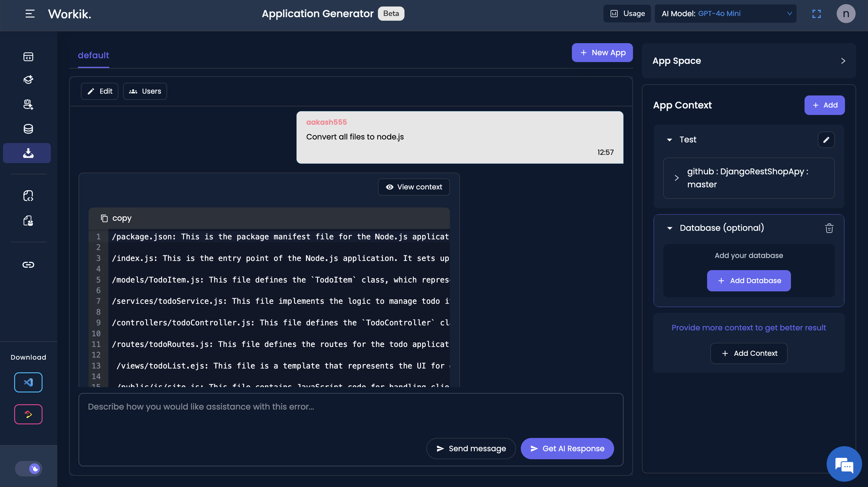
Task: Click the '/routes/todoRoutes.js' code line
Action: pyautogui.click(x=280, y=344)
